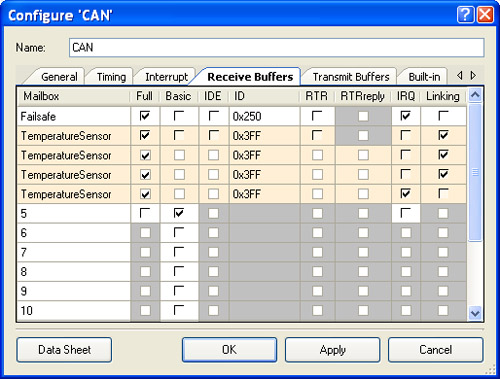Enable Linking for the Failsafe mailbox
500x379 pixels.
click(x=443, y=116)
